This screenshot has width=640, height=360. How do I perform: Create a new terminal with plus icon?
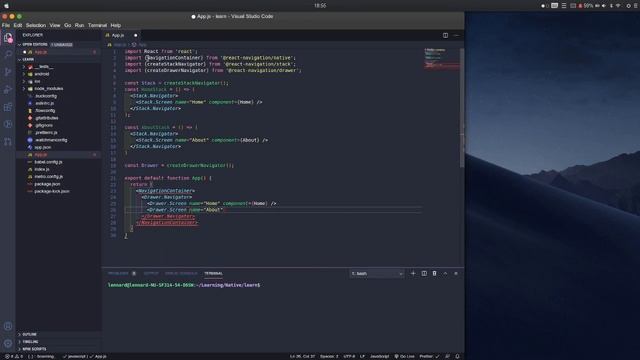413,273
